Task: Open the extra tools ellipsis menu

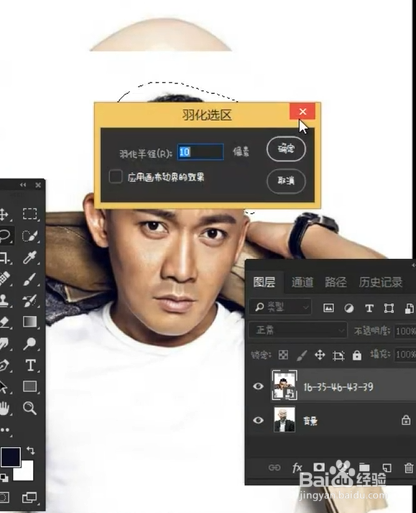Action: 5,430
